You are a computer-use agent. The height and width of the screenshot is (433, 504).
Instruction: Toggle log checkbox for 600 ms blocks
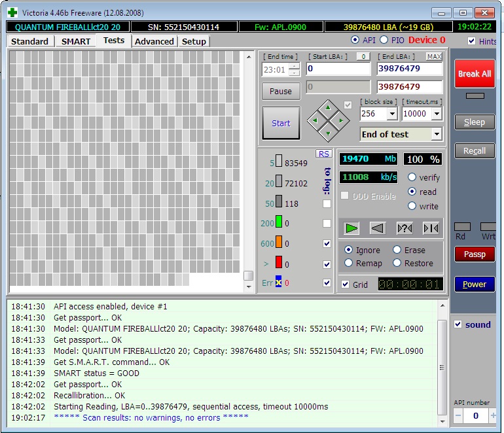(327, 243)
